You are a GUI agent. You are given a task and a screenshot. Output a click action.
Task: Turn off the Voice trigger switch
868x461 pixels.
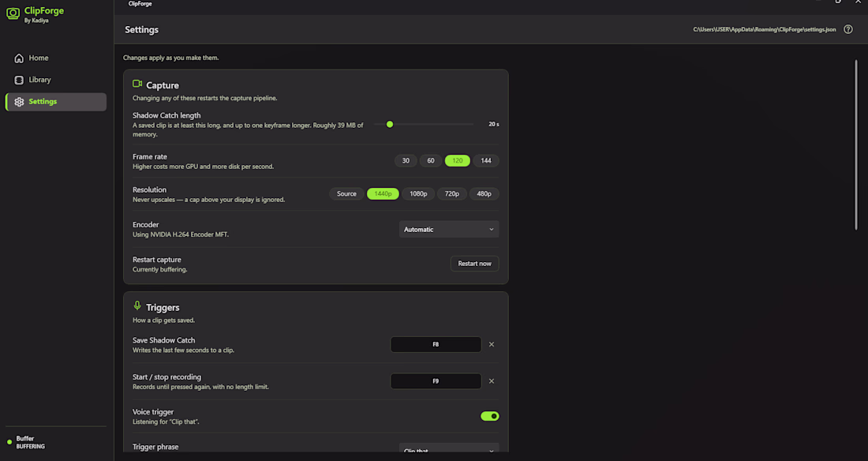tap(490, 416)
